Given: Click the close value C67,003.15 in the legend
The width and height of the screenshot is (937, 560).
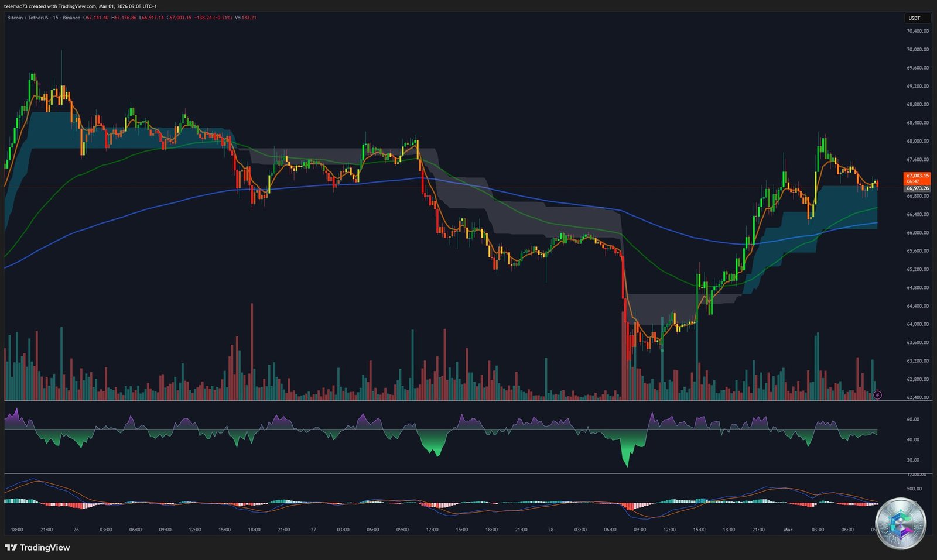Looking at the screenshot, I should click(178, 18).
